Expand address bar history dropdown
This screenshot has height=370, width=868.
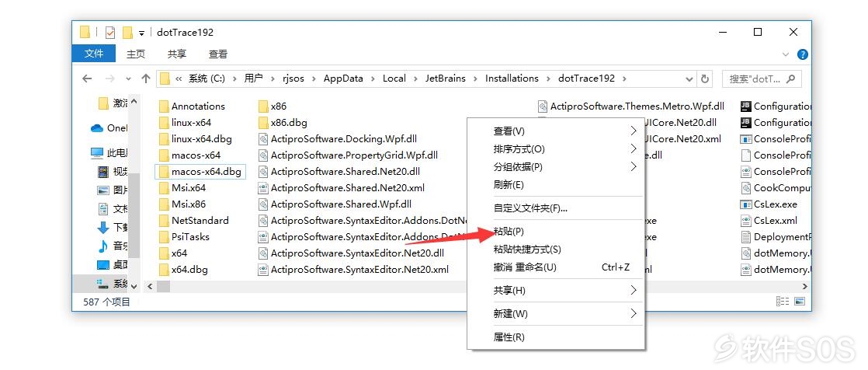(689, 79)
